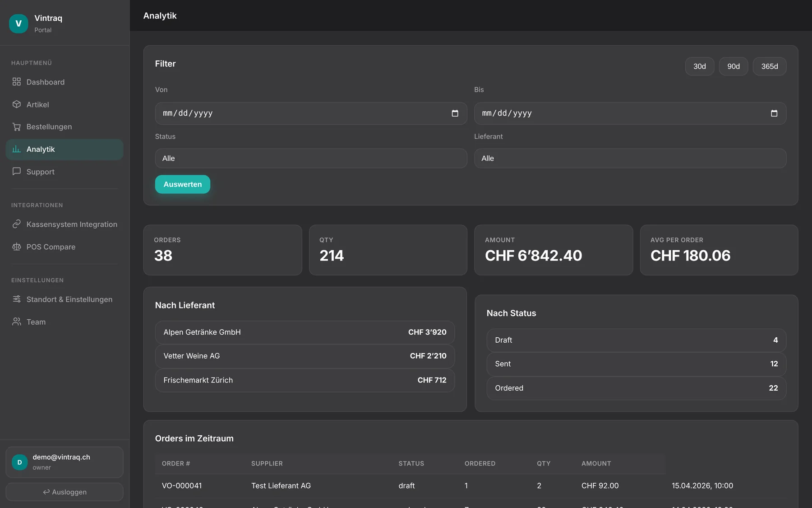The width and height of the screenshot is (812, 508).
Task: Click the Support chat bubble icon
Action: click(x=17, y=172)
